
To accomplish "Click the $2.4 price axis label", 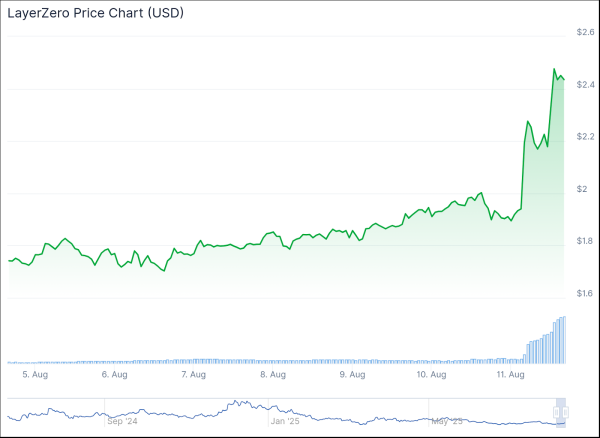I will (583, 85).
